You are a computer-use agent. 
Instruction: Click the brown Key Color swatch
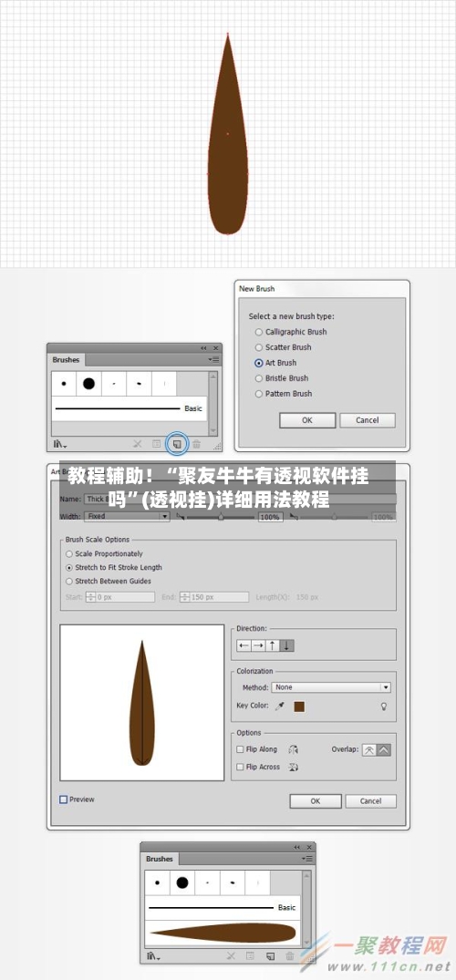(299, 707)
